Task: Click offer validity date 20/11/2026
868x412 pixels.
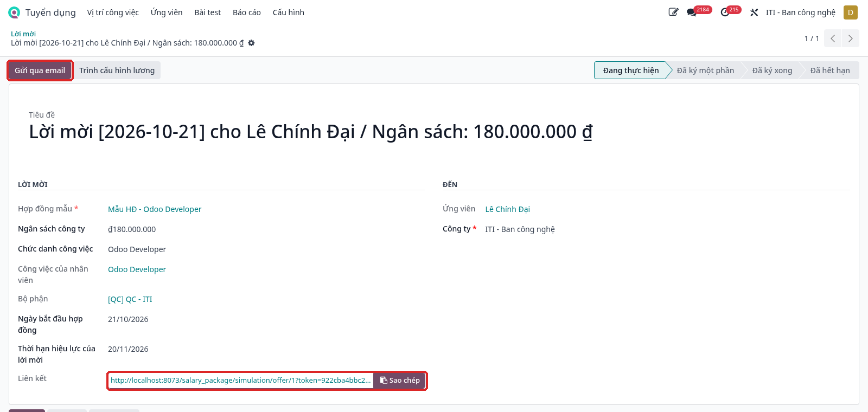Action: pyautogui.click(x=128, y=349)
